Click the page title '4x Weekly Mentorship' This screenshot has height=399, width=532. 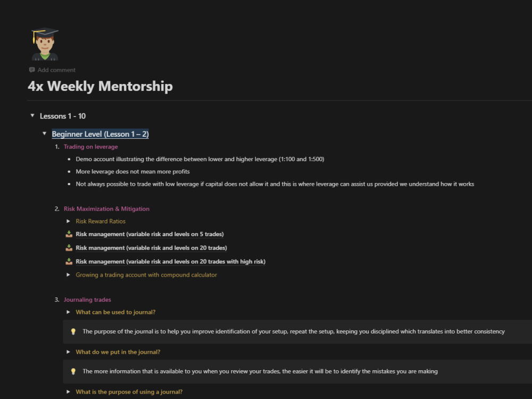100,86
